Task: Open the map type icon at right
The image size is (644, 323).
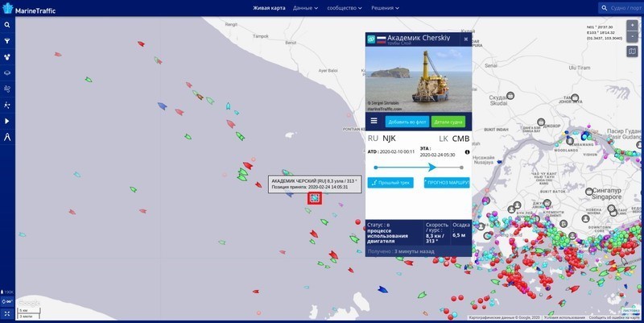Action: click(x=632, y=52)
